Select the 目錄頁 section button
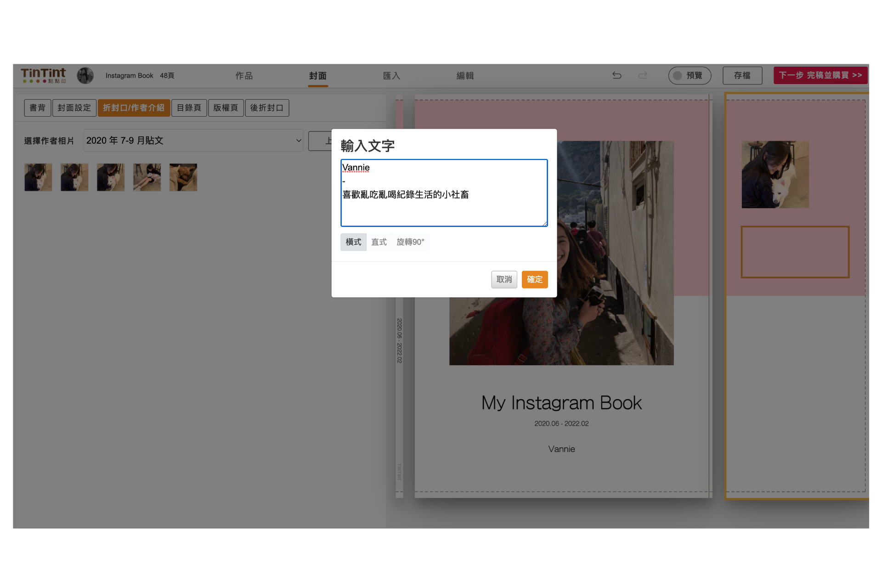Image resolution: width=882 pixels, height=588 pixels. click(189, 108)
